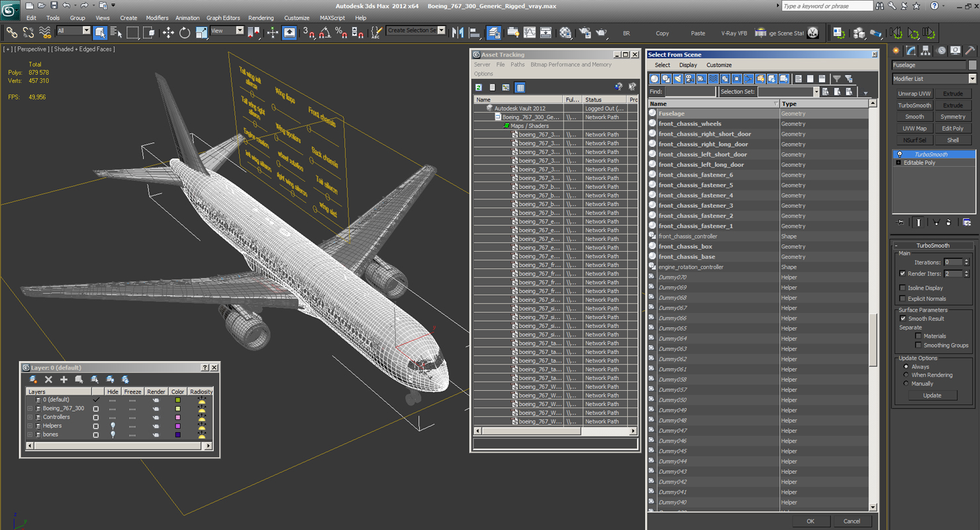Click the Mirror tool icon
Image resolution: width=980 pixels, height=530 pixels.
pos(458,32)
